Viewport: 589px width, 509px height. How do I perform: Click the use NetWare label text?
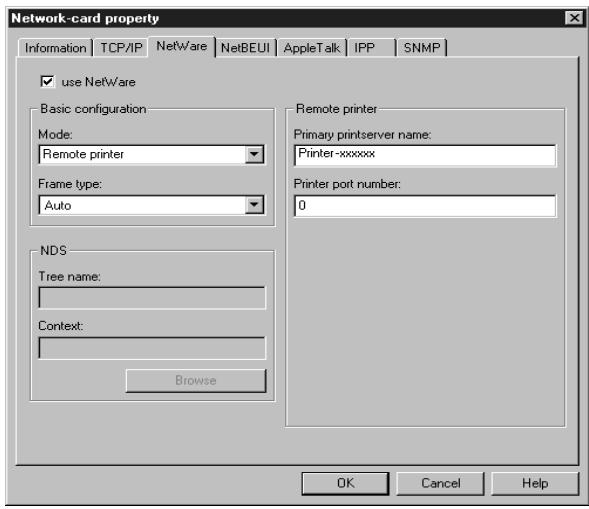98,82
